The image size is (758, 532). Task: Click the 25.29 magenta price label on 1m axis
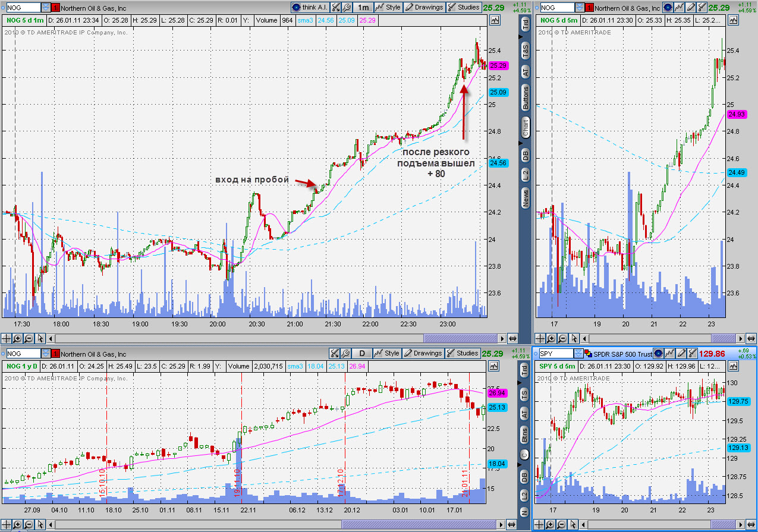click(x=499, y=66)
